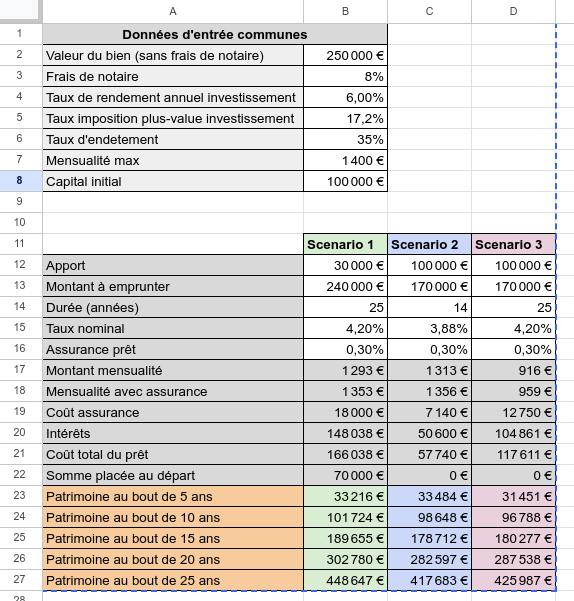Image resolution: width=574 pixels, height=601 pixels.
Task: Select the pink Scenario 3 header cell
Action: click(513, 244)
